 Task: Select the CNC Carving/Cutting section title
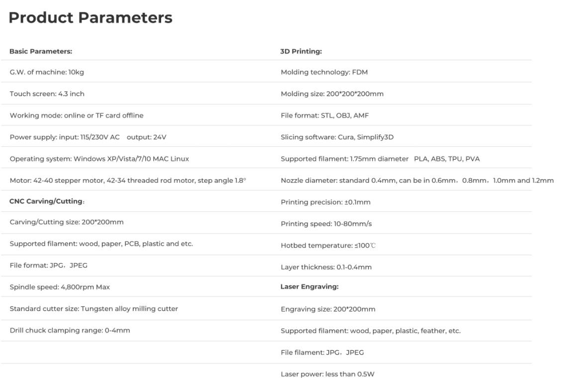click(x=47, y=201)
